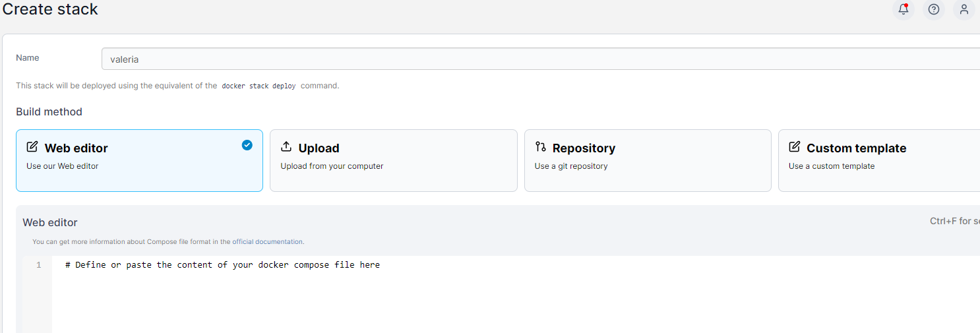Open the notifications bell icon

903,9
